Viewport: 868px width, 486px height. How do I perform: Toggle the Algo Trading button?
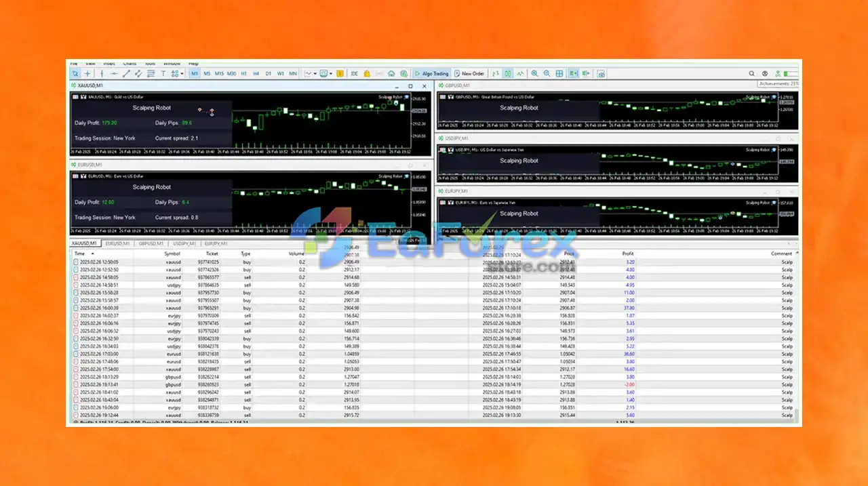coord(432,73)
